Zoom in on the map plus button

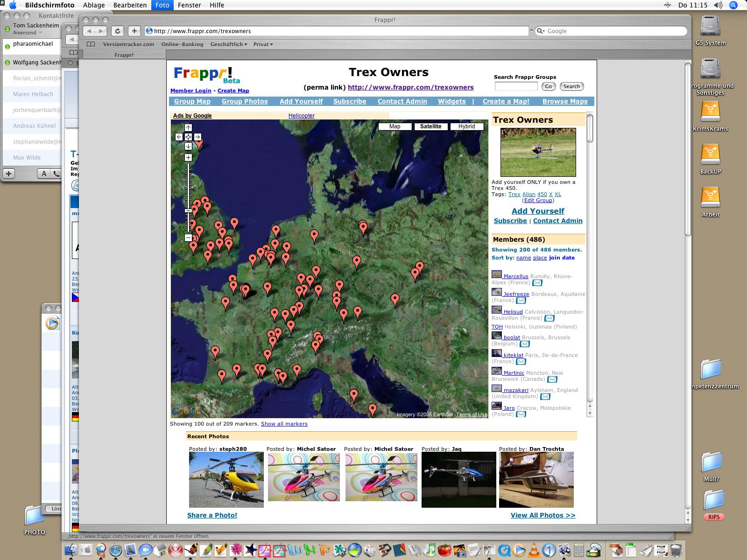[188, 157]
